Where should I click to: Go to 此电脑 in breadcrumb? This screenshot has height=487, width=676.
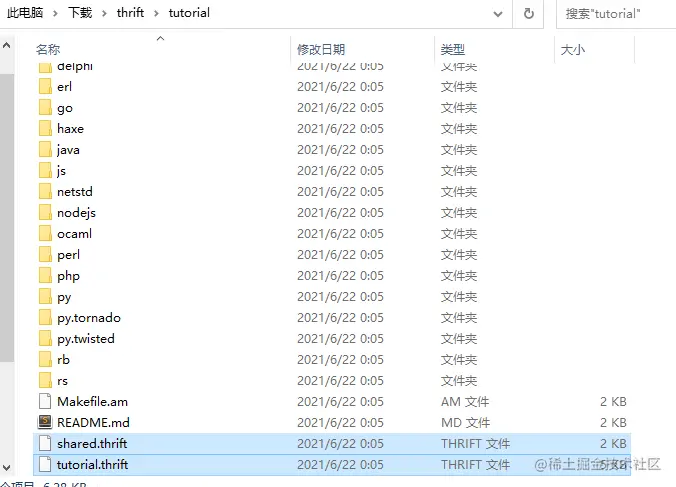click(25, 13)
